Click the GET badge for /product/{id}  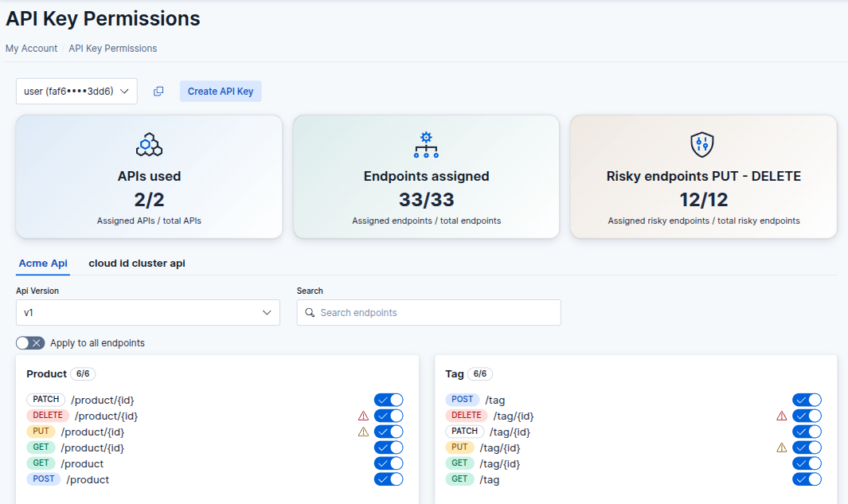41,447
